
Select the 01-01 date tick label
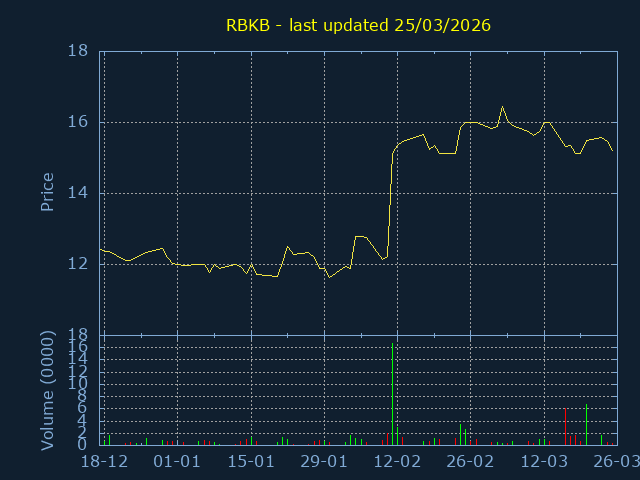(x=177, y=462)
